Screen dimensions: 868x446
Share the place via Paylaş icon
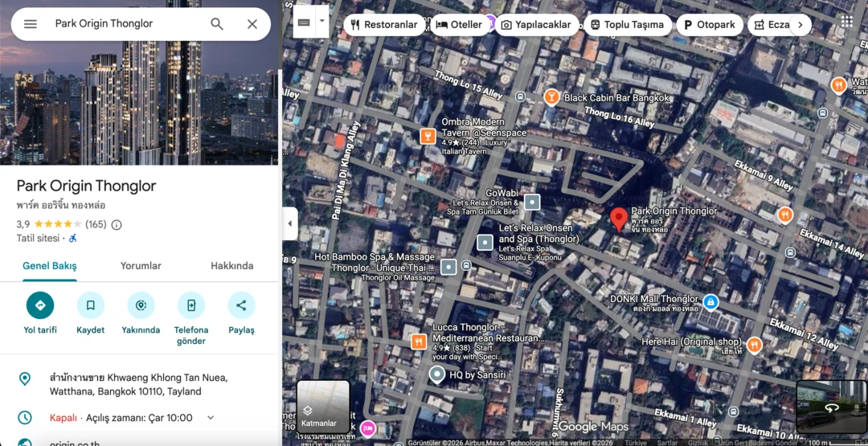pos(241,305)
